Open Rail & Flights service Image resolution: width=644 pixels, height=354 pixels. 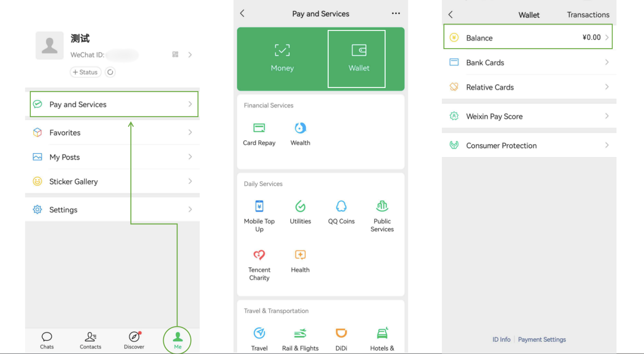pos(300,339)
